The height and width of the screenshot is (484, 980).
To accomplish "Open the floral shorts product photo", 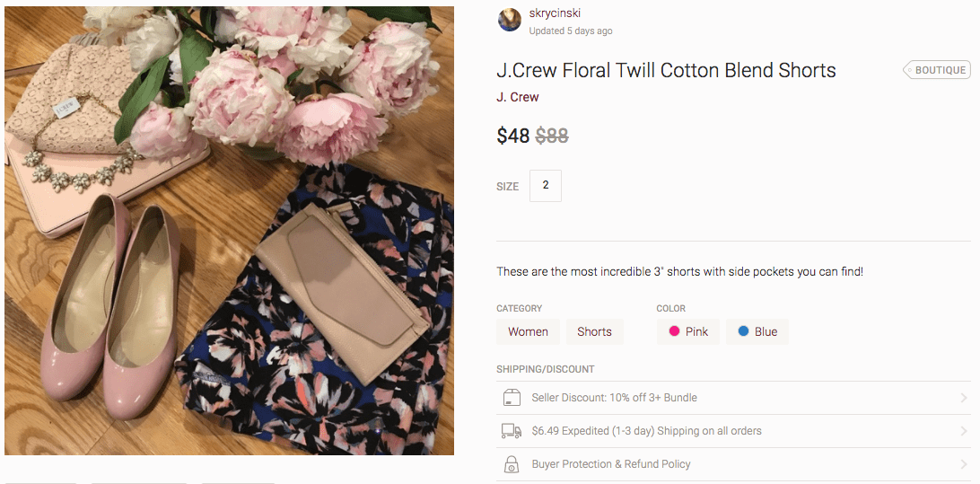I will (229, 231).
